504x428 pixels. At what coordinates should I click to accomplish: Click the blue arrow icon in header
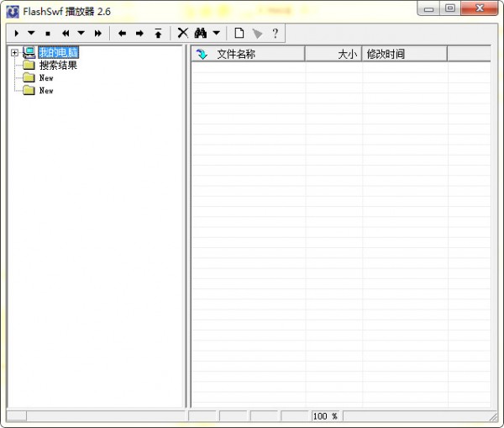point(202,54)
